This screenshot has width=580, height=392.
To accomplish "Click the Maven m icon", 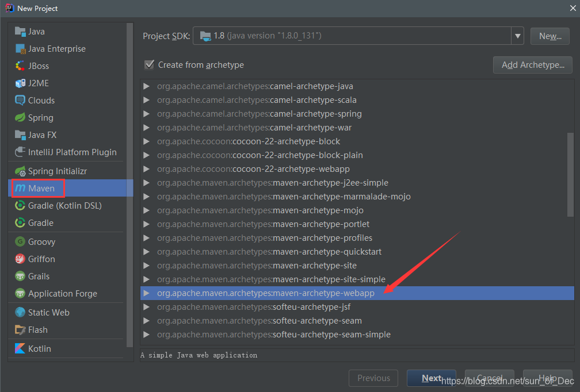I will tap(20, 188).
